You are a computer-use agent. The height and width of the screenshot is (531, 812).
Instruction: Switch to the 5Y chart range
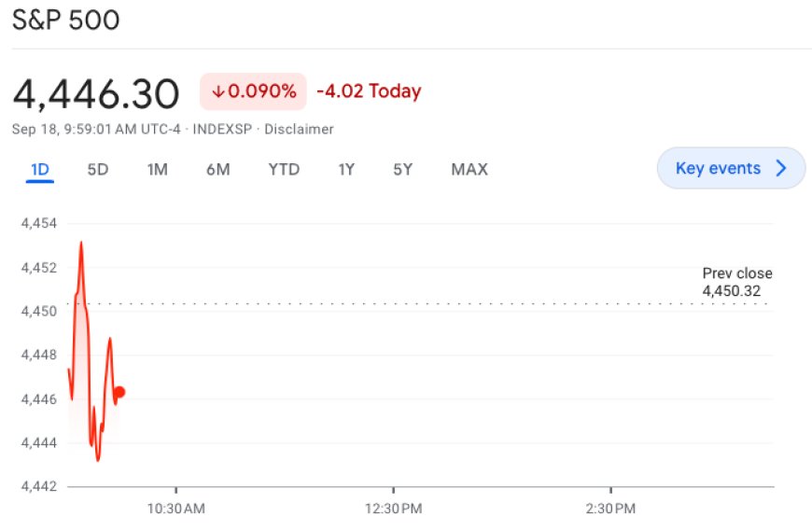403,169
